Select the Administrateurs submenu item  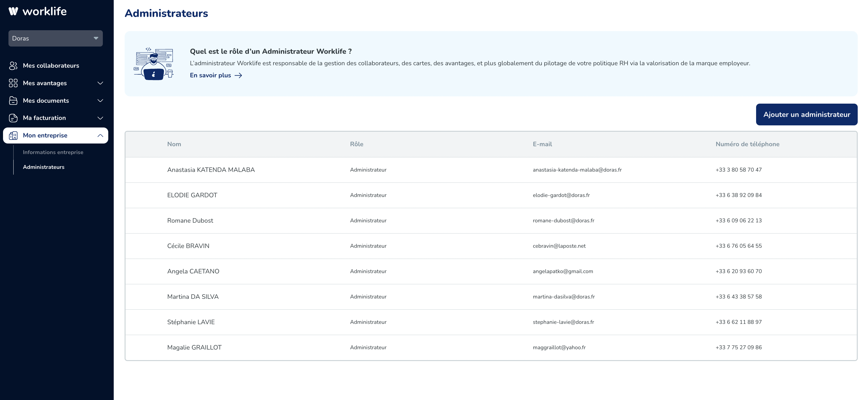point(44,167)
